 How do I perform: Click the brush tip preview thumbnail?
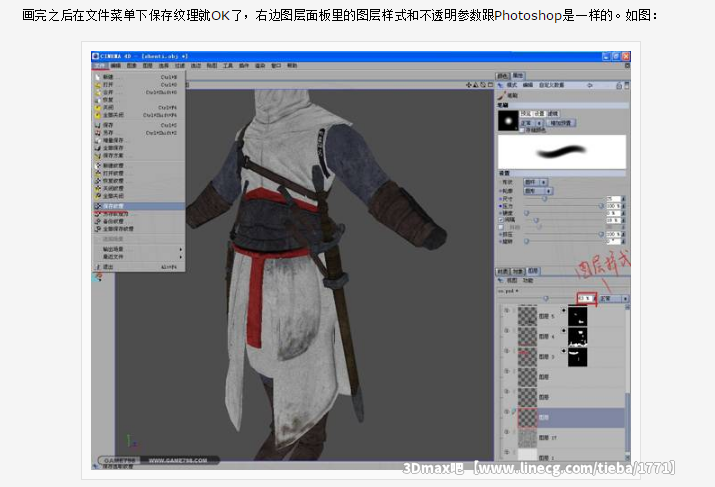[508, 121]
